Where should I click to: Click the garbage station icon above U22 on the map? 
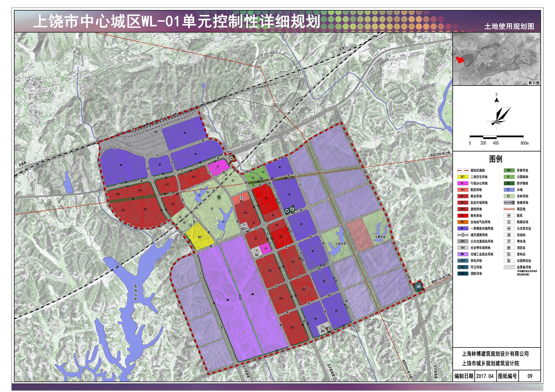(x=292, y=209)
